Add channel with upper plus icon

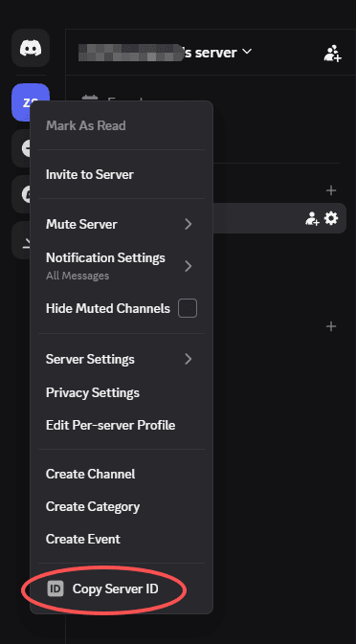pos(331,190)
